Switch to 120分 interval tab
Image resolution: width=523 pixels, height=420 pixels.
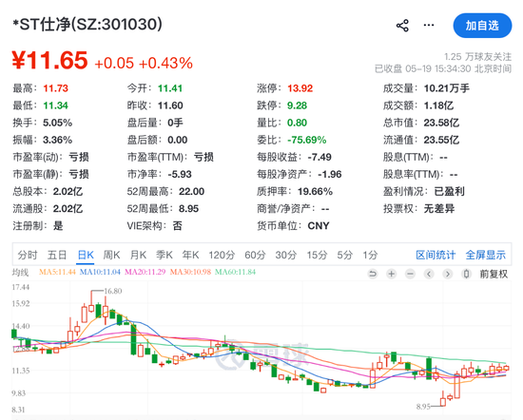[x=222, y=255]
